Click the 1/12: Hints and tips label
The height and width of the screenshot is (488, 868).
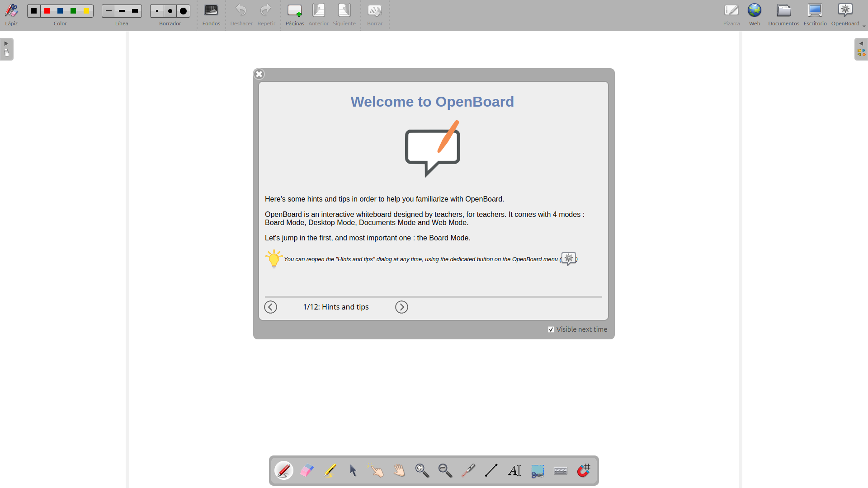[x=336, y=307]
